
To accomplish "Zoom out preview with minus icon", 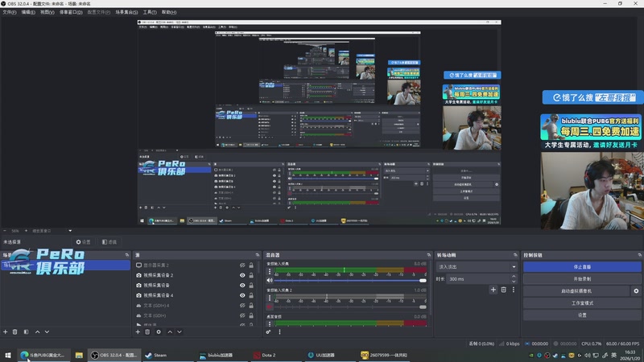I will click(5, 231).
